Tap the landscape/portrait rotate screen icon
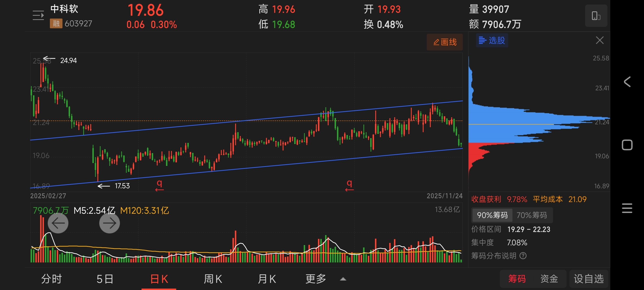This screenshot has height=290, width=644. coord(596,16)
